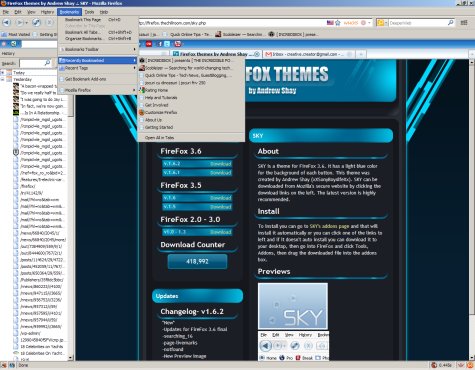Image resolution: width=475 pixels, height=370 pixels.
Task: Click the History sidebar vertical scrollbar
Action: pos(71,213)
